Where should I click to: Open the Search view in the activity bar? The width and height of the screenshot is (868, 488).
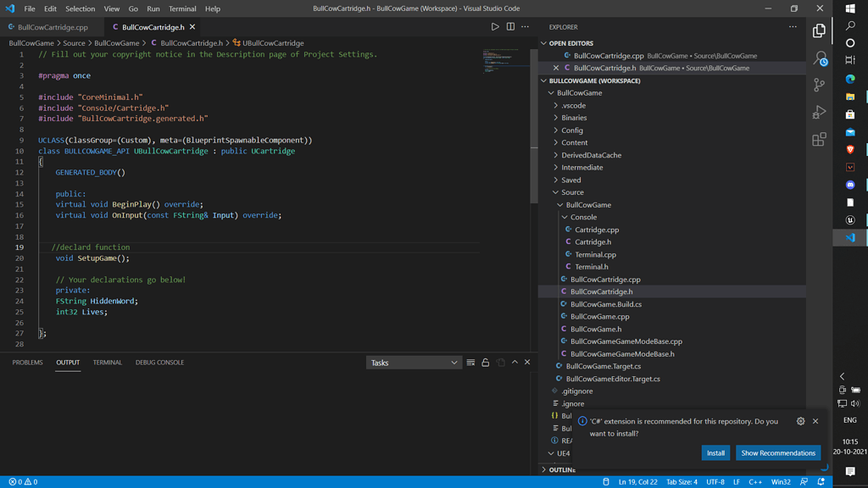(x=820, y=58)
